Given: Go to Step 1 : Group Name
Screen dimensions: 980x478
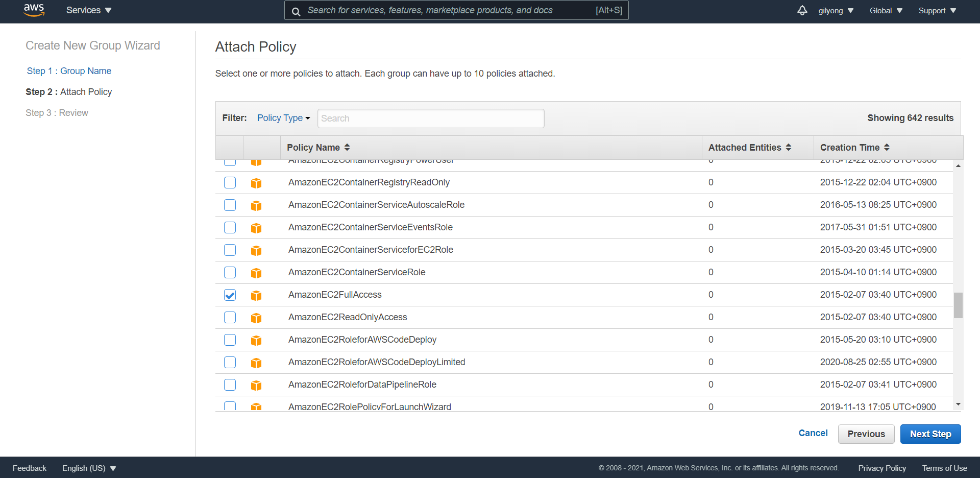Looking at the screenshot, I should (69, 71).
